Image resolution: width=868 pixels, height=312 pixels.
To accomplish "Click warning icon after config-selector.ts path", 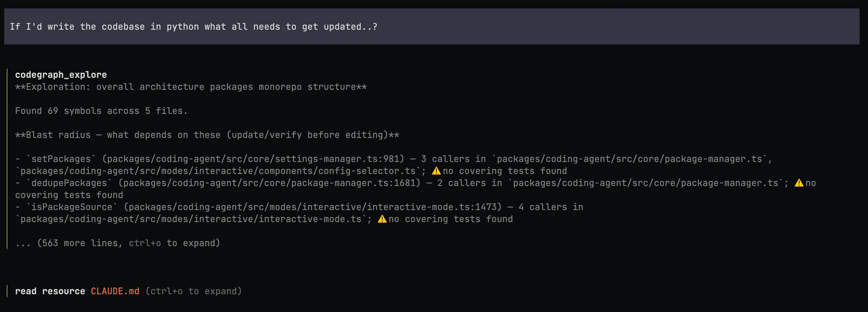I will 436,171.
